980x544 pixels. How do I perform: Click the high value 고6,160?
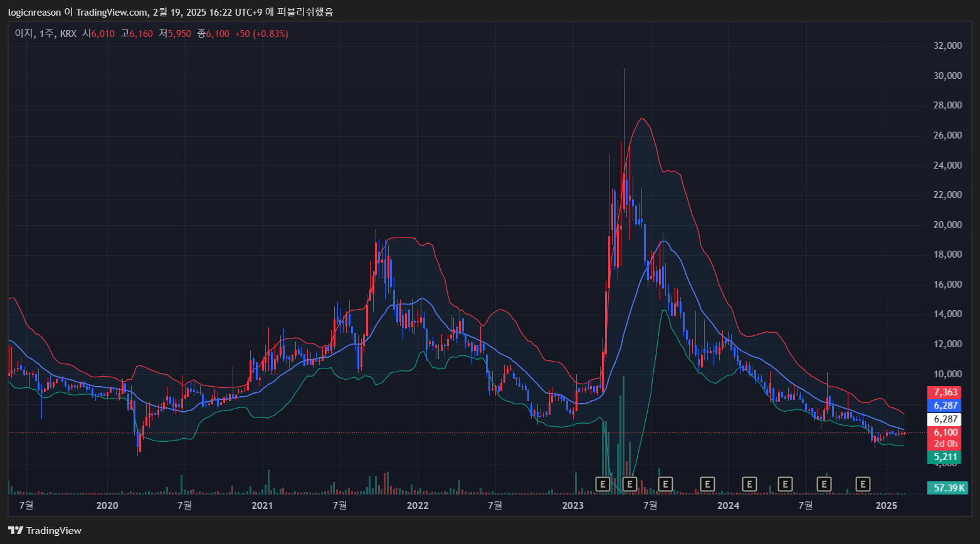pos(137,34)
